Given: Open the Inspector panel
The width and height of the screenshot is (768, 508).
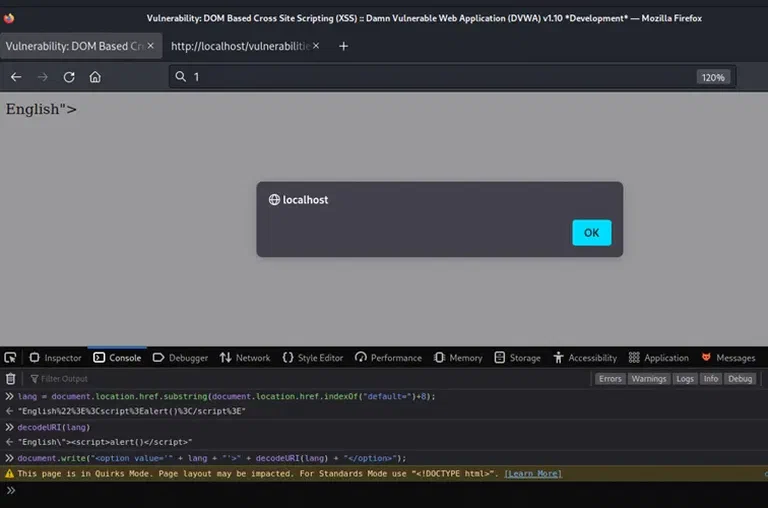Looking at the screenshot, I should pos(55,358).
